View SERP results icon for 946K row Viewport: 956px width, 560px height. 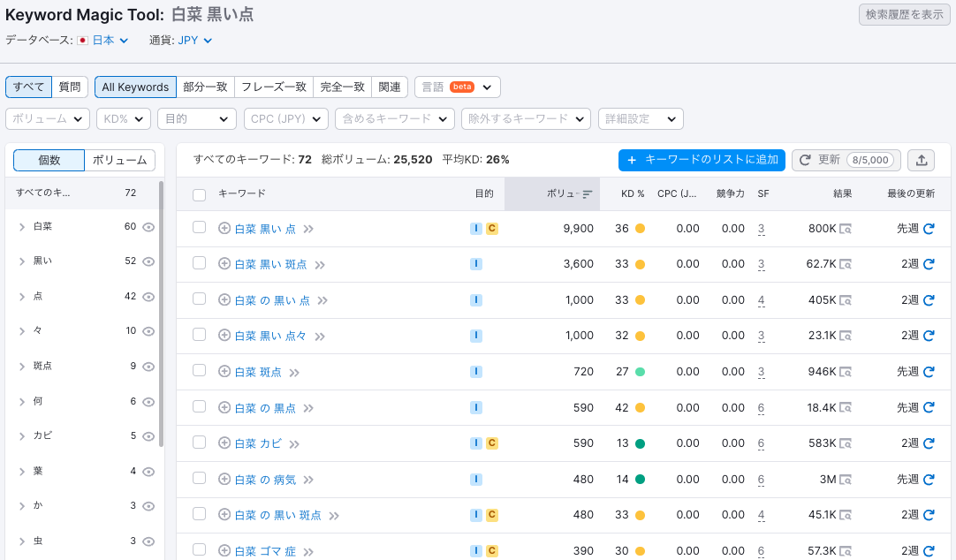[x=845, y=372]
